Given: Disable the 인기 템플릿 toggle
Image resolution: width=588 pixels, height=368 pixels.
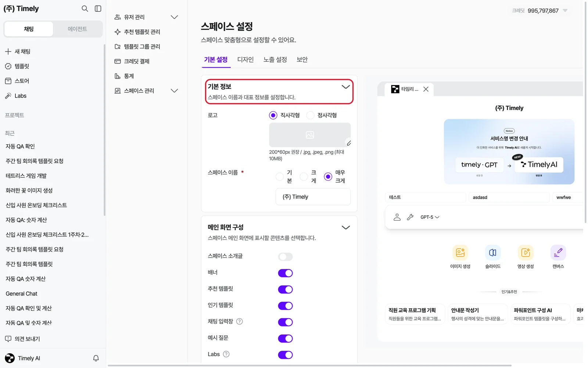Looking at the screenshot, I should coord(285,306).
